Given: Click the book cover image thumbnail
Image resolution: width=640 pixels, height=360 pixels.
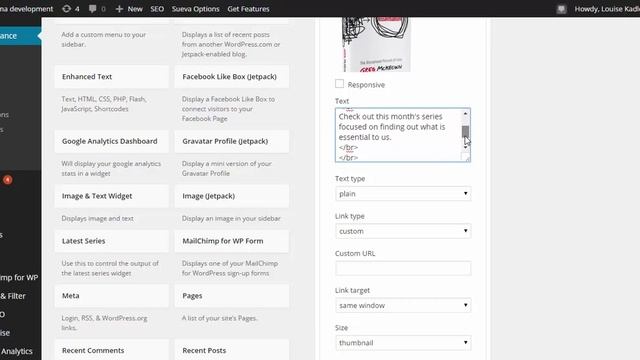Looking at the screenshot, I should click(x=376, y=44).
